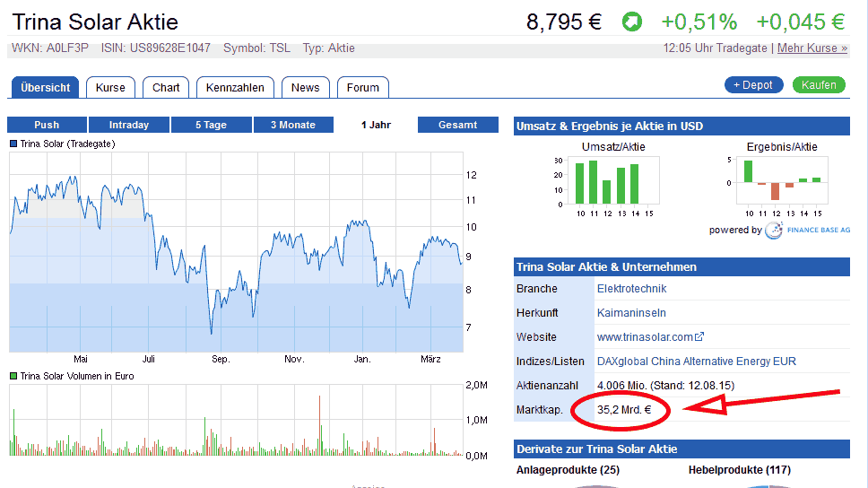Click the green Kaufen button
Image resolution: width=868 pixels, height=488 pixels.
819,84
